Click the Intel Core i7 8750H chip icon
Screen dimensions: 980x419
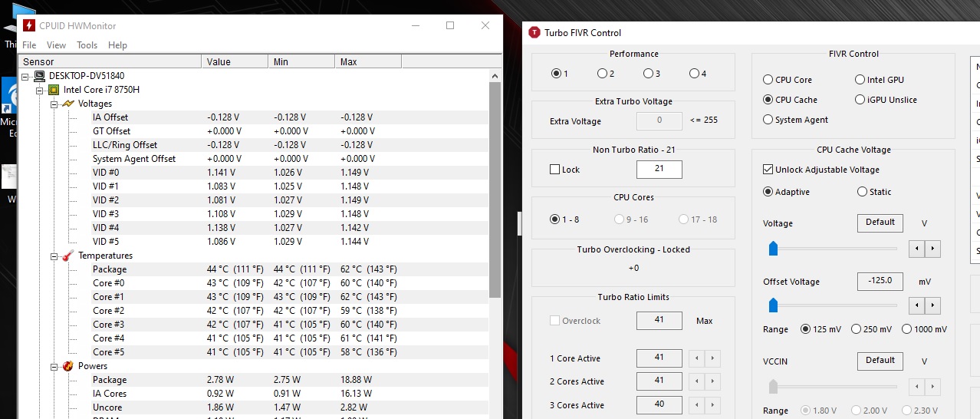[x=54, y=90]
